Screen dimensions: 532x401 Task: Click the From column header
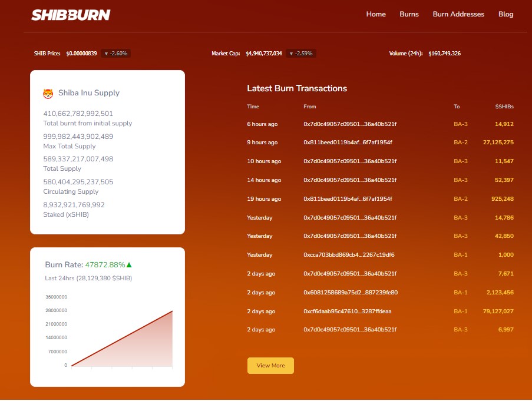(310, 107)
